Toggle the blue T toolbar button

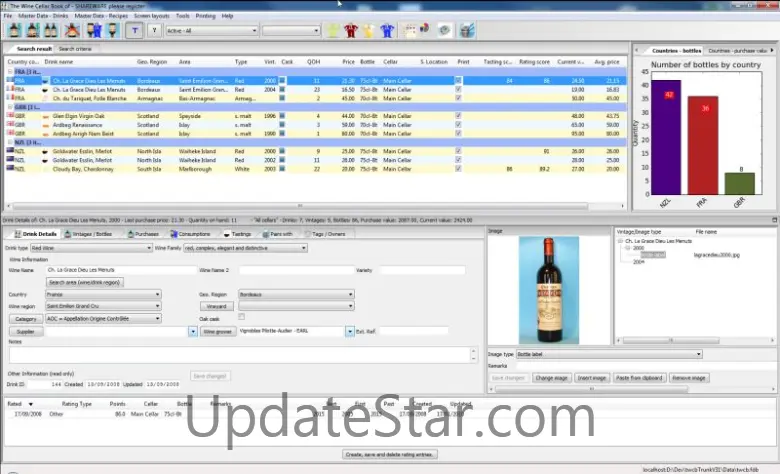135,30
